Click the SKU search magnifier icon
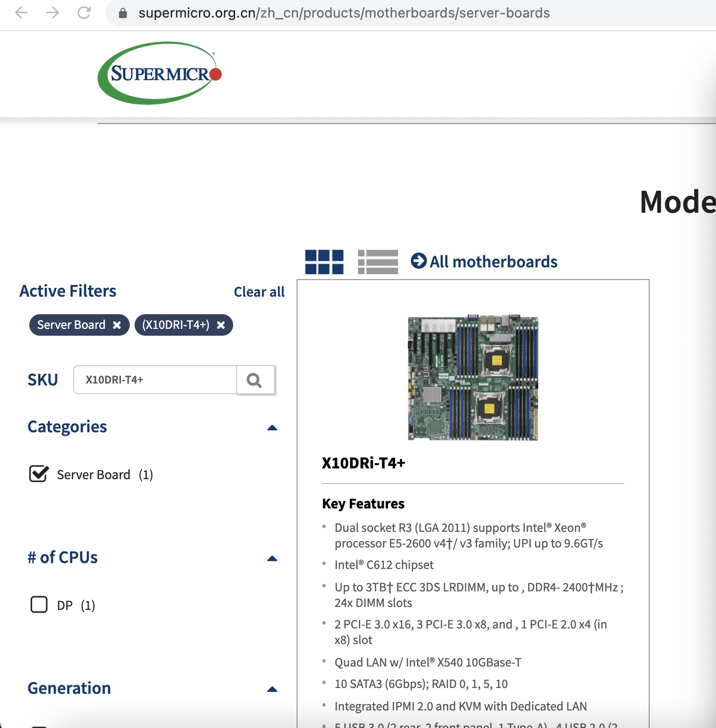Viewport: 716px width, 728px height. click(x=254, y=380)
